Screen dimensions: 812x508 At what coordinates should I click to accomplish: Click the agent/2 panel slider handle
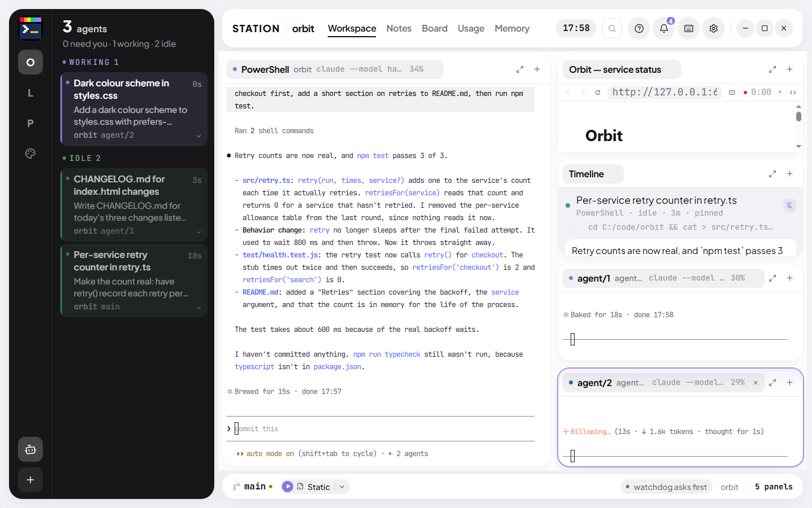[572, 456]
